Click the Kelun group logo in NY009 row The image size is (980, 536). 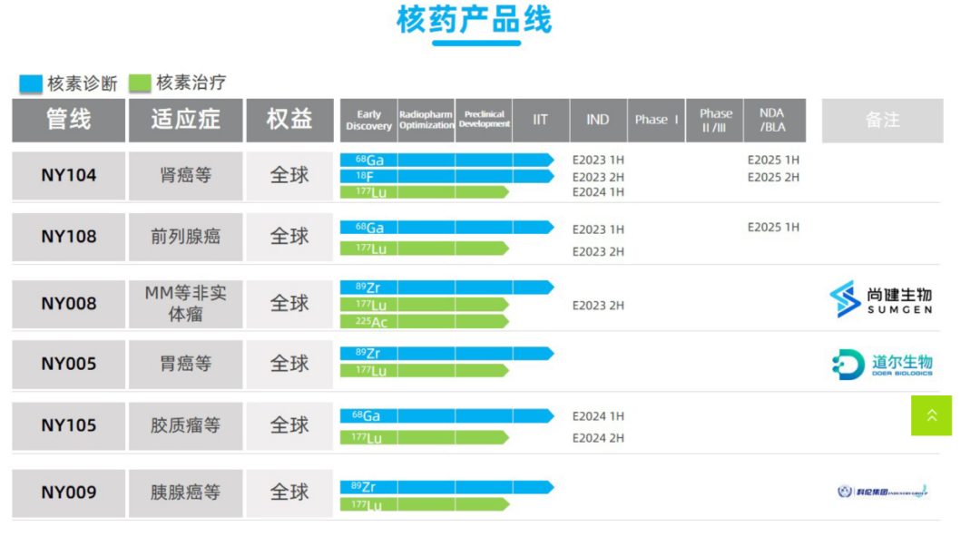pyautogui.click(x=883, y=492)
